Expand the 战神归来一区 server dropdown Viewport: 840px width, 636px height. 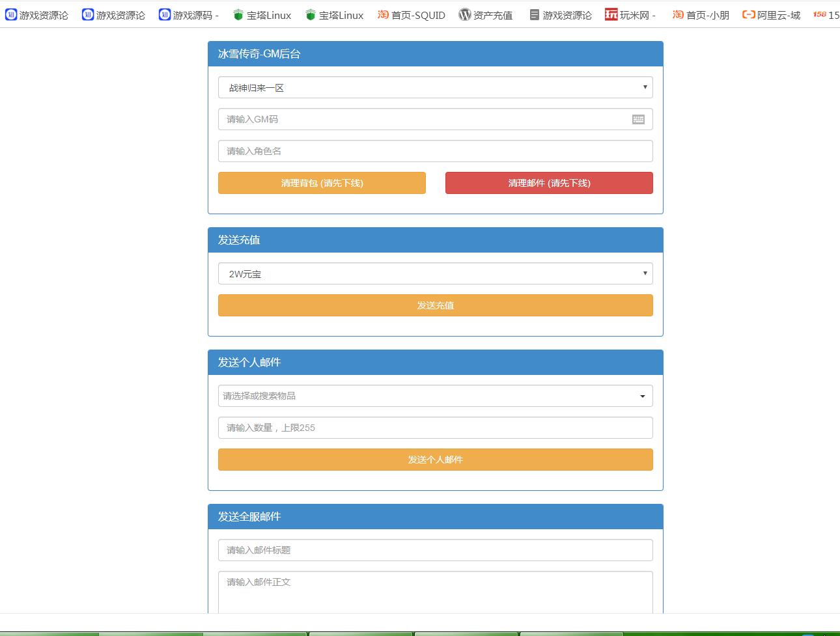pyautogui.click(x=435, y=88)
